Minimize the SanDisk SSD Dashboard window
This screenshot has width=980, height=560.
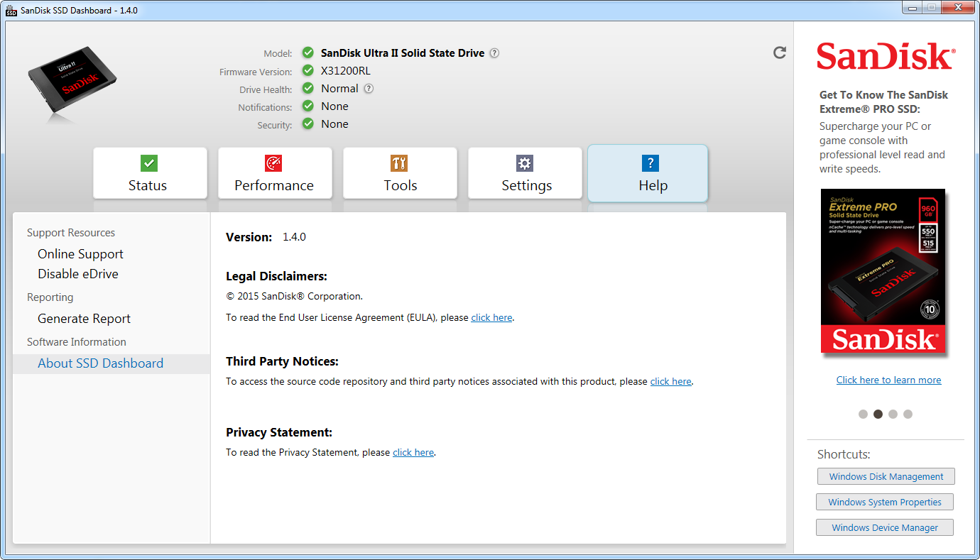913,7
